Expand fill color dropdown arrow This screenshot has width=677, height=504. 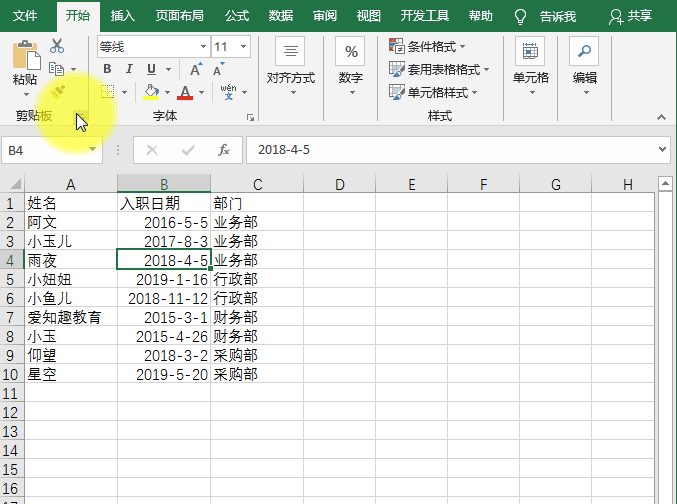coord(168,92)
